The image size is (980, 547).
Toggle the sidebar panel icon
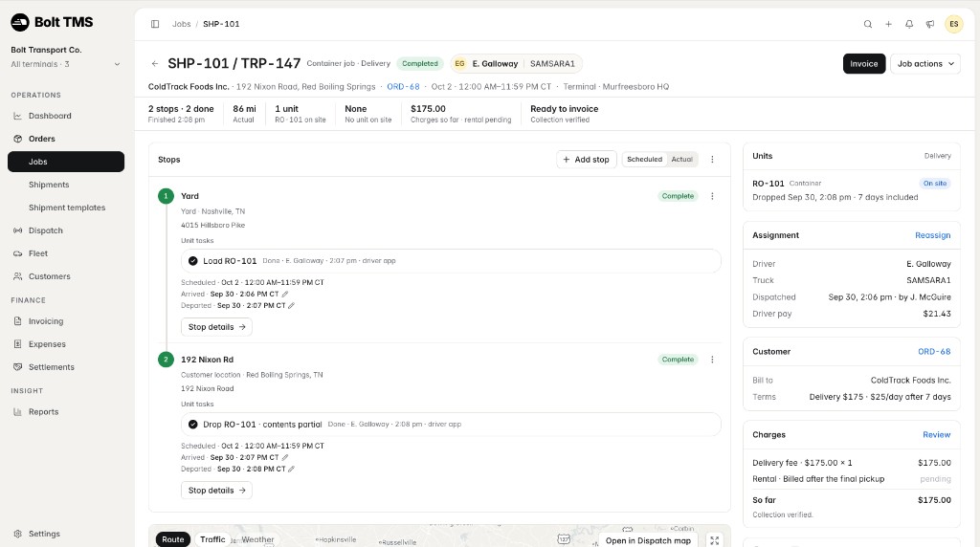(155, 24)
